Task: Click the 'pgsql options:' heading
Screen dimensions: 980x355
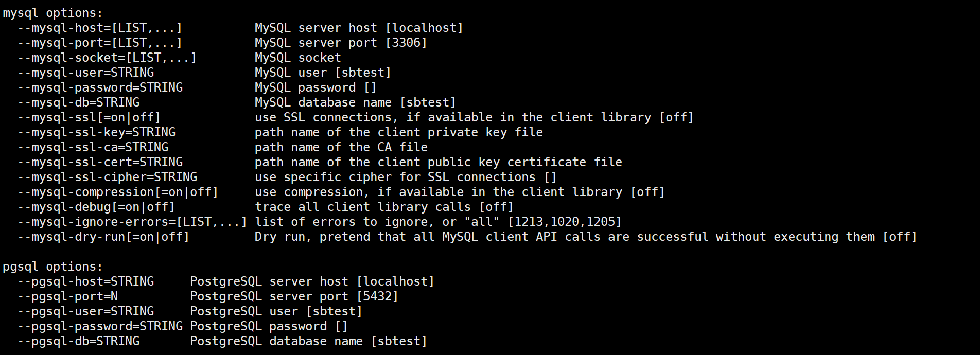Action: (x=52, y=267)
